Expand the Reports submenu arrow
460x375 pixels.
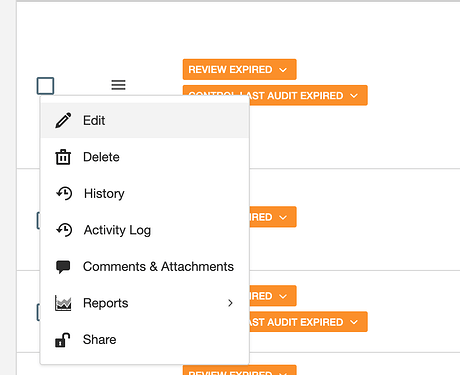coord(230,303)
